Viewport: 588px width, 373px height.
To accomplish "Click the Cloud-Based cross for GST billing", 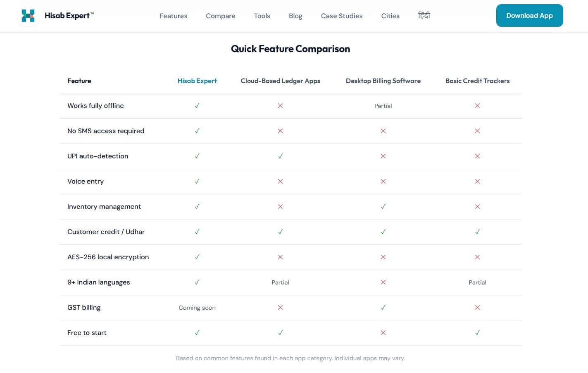I will click(280, 307).
